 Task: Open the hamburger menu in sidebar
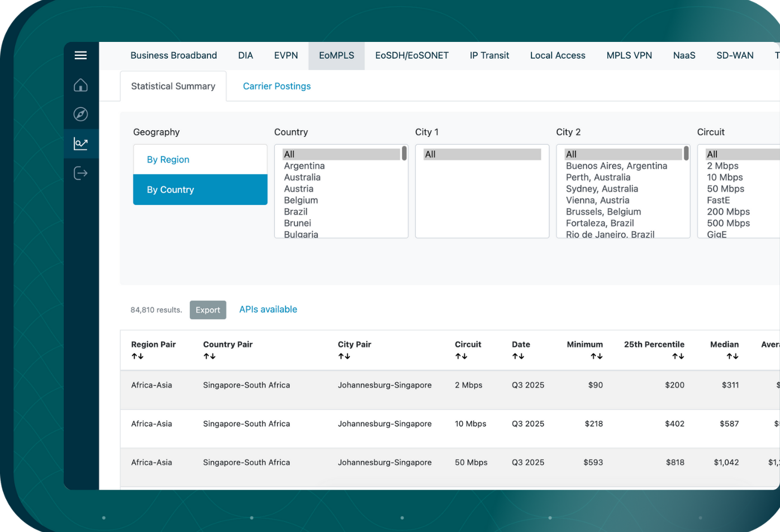(x=80, y=55)
